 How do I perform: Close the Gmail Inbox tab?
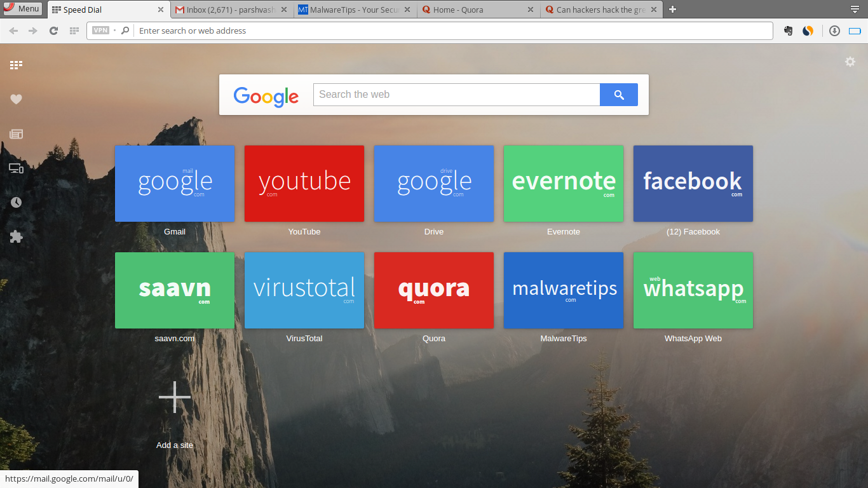coord(285,10)
